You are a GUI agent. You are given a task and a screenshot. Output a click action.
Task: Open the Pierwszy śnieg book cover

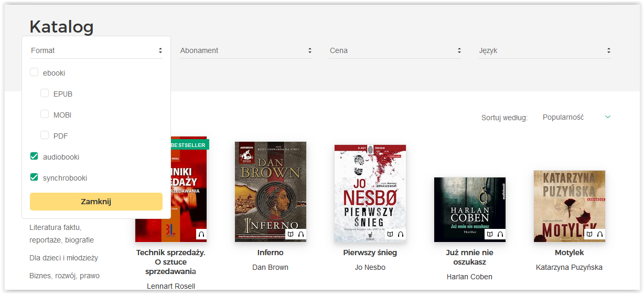(370, 193)
